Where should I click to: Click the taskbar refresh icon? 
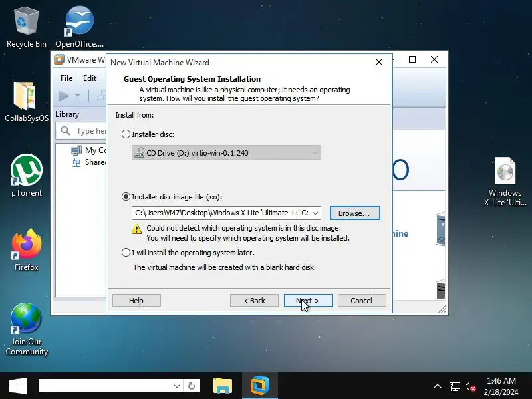pos(192,386)
